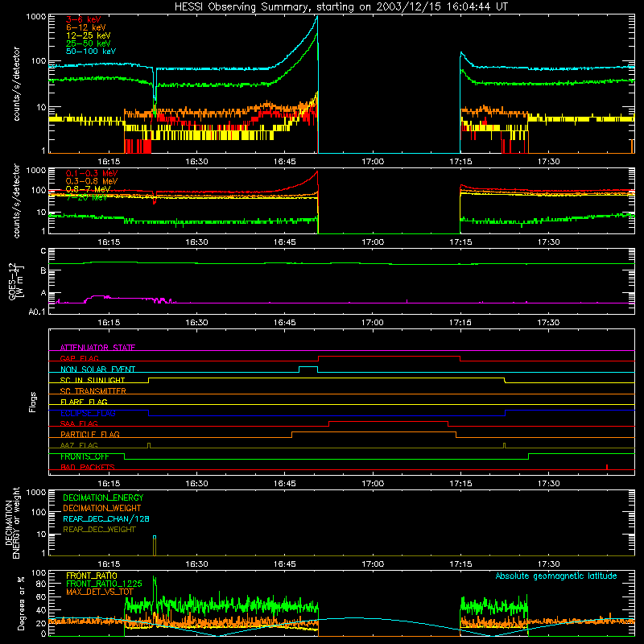Click the second panel counts/s/detector axis title
Screen dimensions: 644x644
[x=16, y=200]
